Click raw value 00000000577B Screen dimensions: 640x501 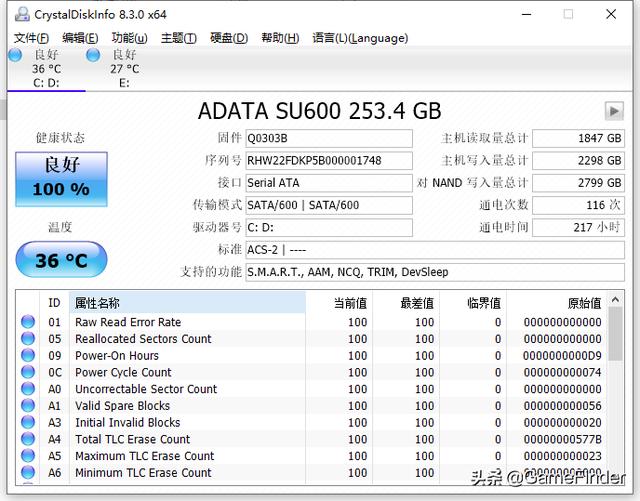562,439
